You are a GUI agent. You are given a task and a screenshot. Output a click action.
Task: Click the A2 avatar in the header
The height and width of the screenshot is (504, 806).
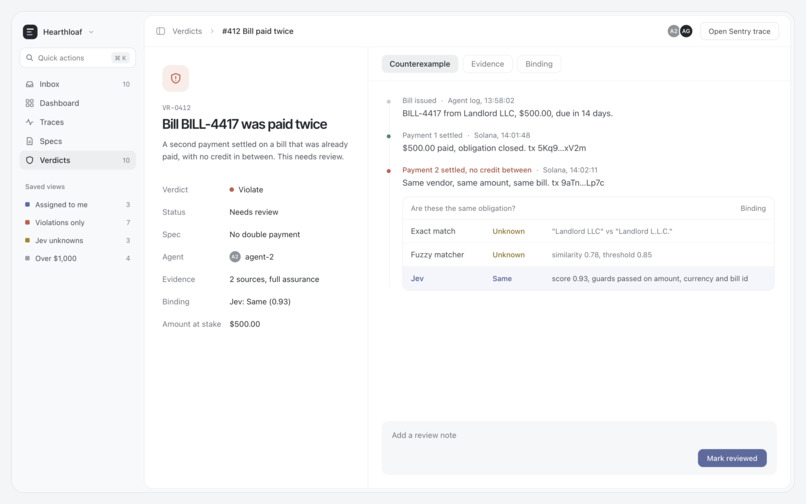point(673,31)
